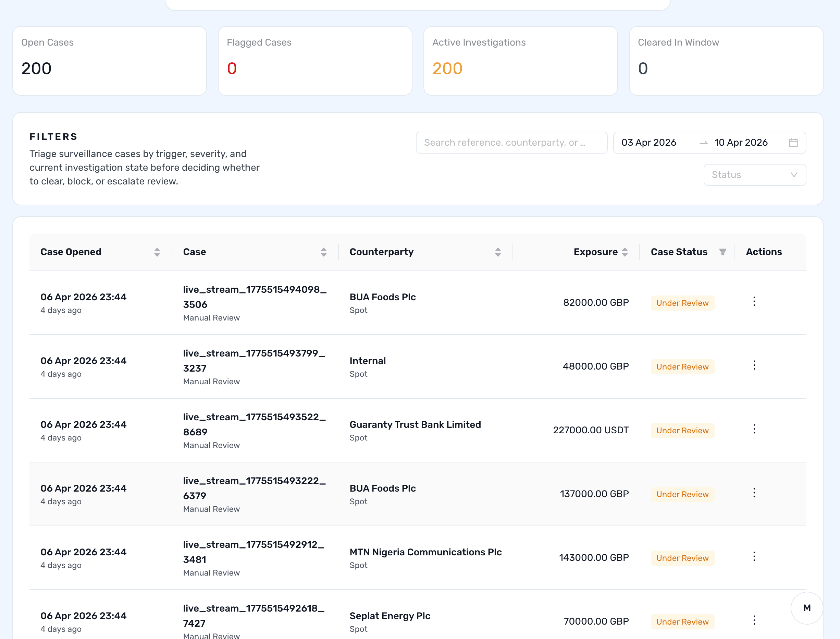
Task: Open the calendar icon in date range
Action: [793, 143]
